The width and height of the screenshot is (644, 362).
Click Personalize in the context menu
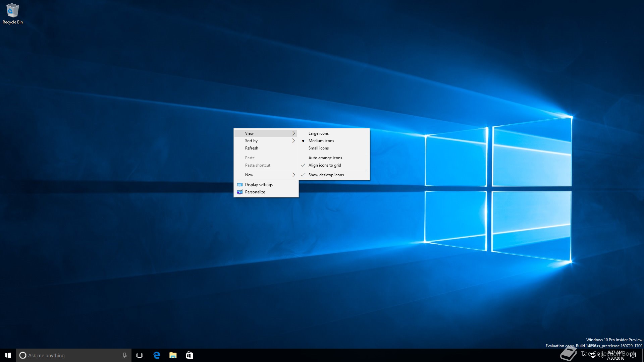tap(255, 192)
